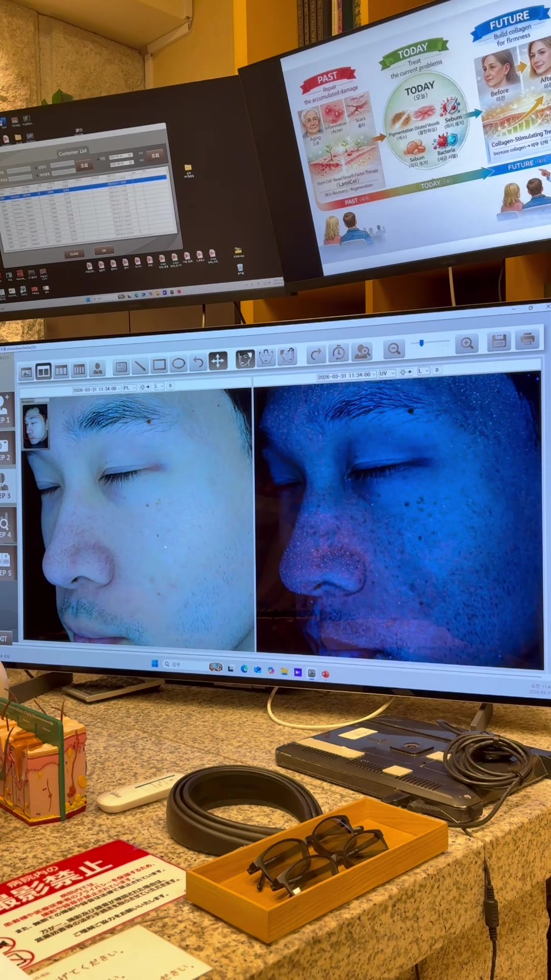The width and height of the screenshot is (551, 980).
Task: Click start date field in Customer List
Action: point(120,157)
